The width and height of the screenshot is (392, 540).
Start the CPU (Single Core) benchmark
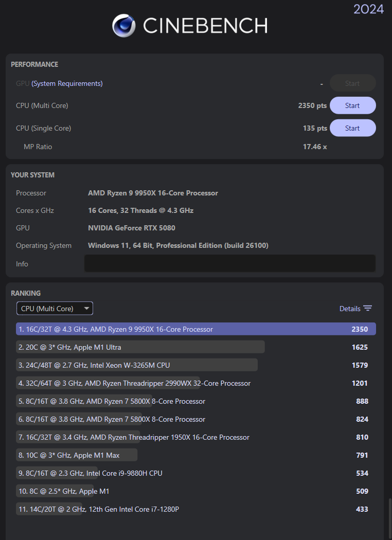352,128
